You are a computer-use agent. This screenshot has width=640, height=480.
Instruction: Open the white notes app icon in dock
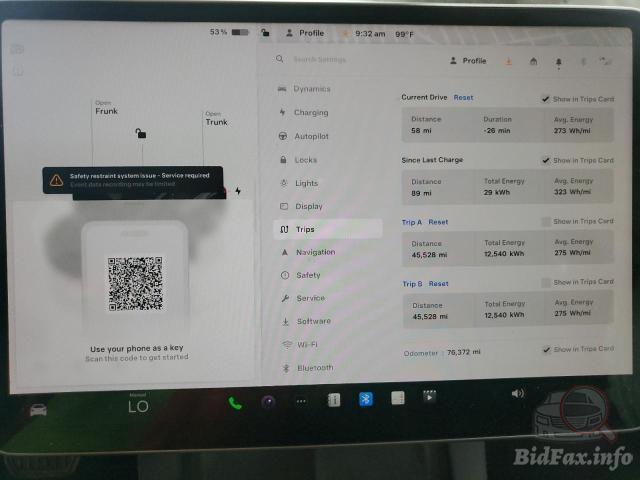(398, 398)
